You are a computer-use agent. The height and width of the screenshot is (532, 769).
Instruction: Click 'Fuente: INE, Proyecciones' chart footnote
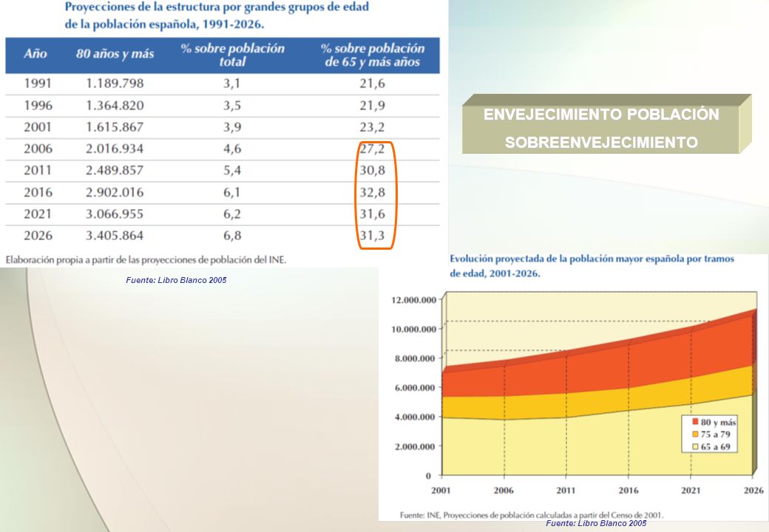[532, 515]
